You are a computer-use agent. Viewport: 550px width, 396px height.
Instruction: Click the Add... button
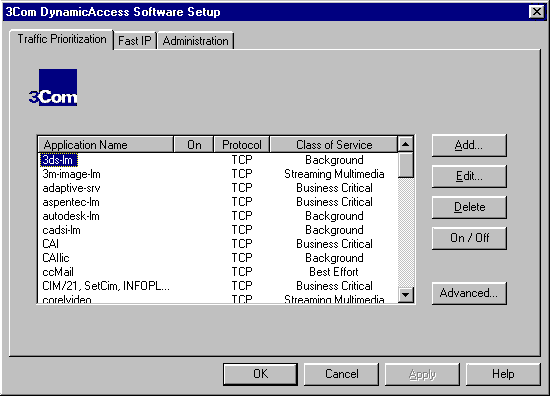point(469,145)
